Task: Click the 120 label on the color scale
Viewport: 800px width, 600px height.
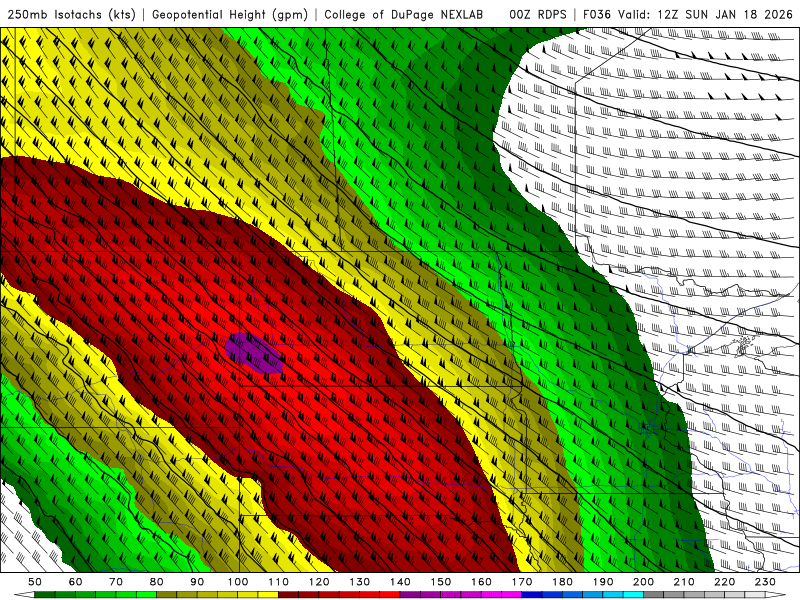Action: 319,582
